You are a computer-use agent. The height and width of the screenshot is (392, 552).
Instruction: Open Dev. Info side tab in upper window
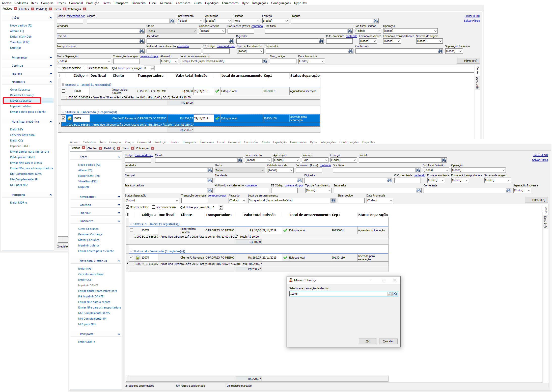(477, 83)
